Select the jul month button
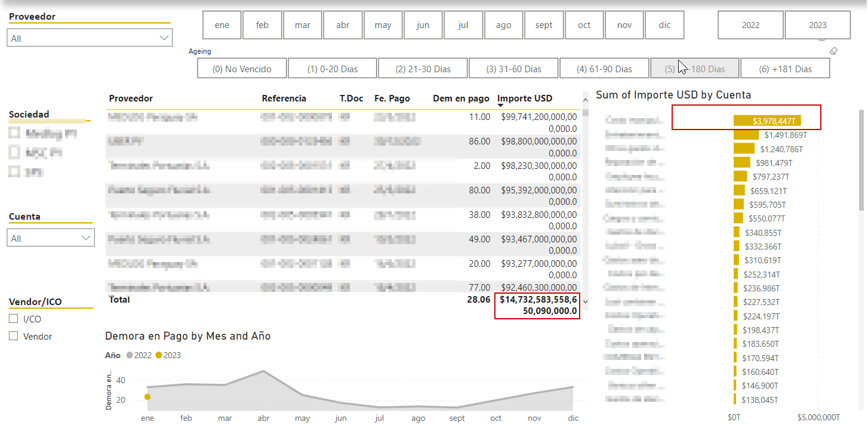Screen dimensions: 868x425 [463, 25]
